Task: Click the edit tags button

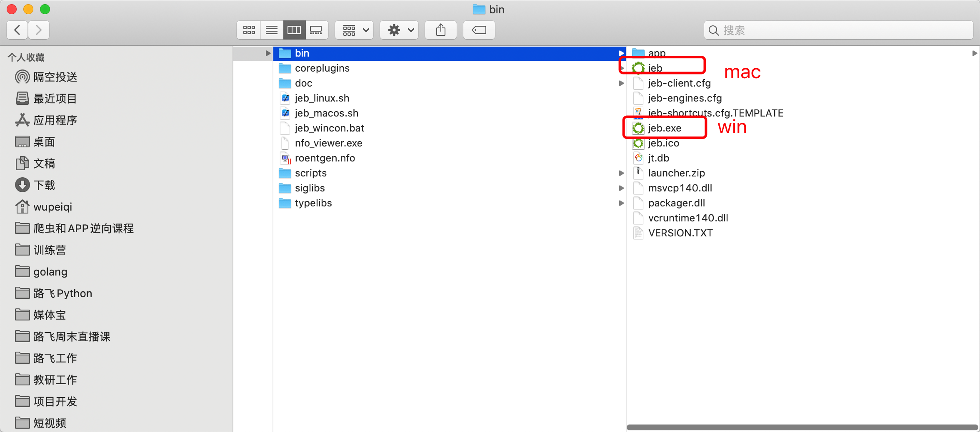Action: pyautogui.click(x=479, y=30)
